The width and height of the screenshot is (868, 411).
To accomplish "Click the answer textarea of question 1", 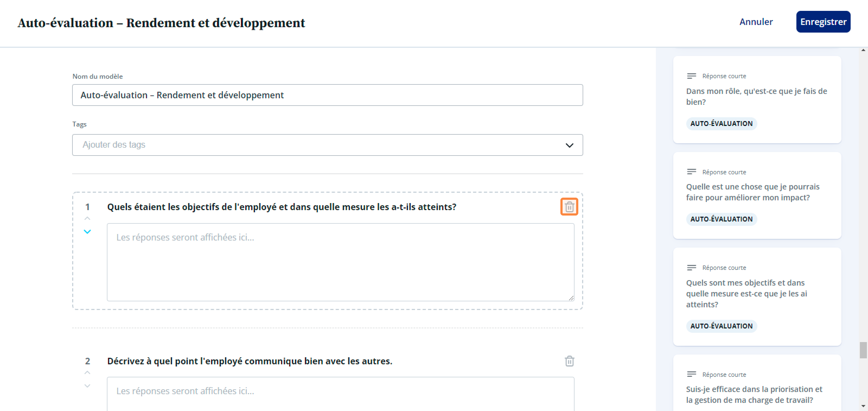I will [340, 262].
